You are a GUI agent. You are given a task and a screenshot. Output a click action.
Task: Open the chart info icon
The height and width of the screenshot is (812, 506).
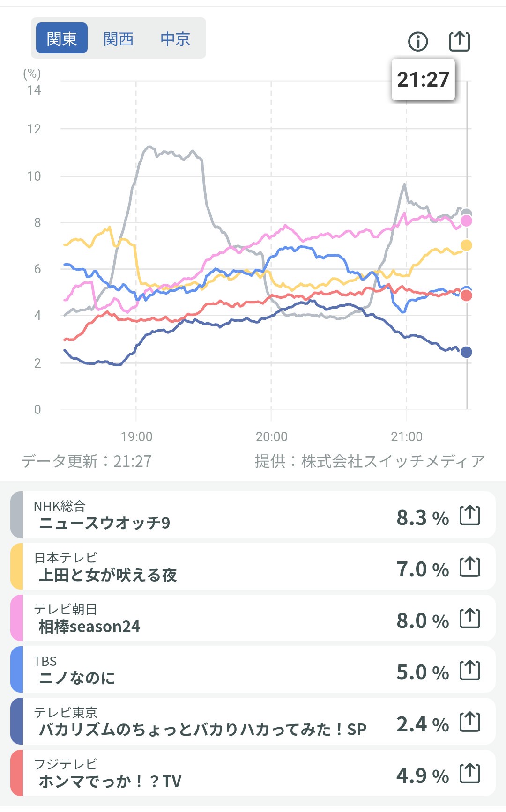point(418,42)
